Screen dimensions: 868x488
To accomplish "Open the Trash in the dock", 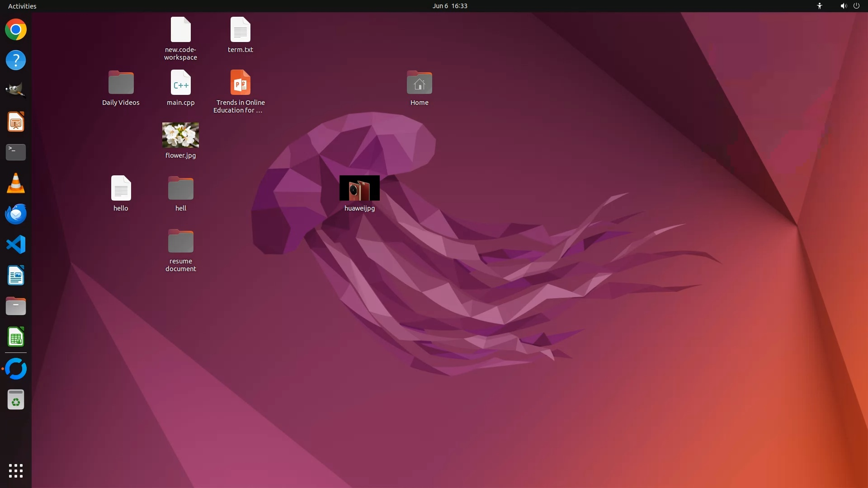I will (x=16, y=400).
